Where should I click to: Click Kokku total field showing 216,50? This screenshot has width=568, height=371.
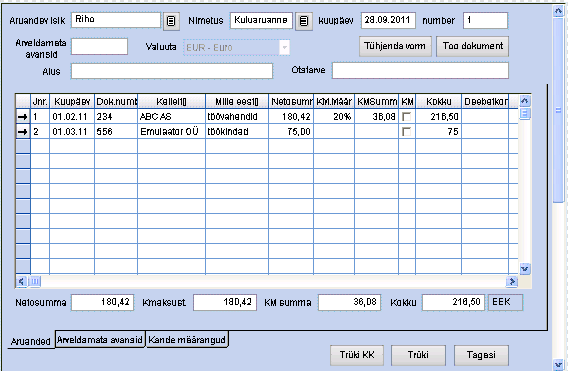coord(454,303)
